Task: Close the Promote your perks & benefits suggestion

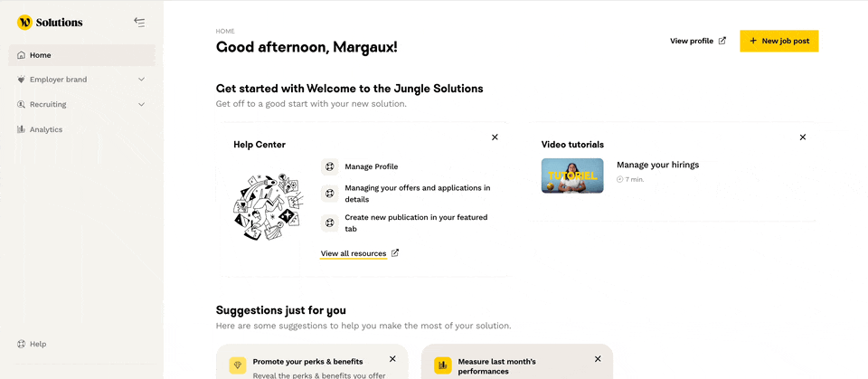Action: (x=392, y=359)
